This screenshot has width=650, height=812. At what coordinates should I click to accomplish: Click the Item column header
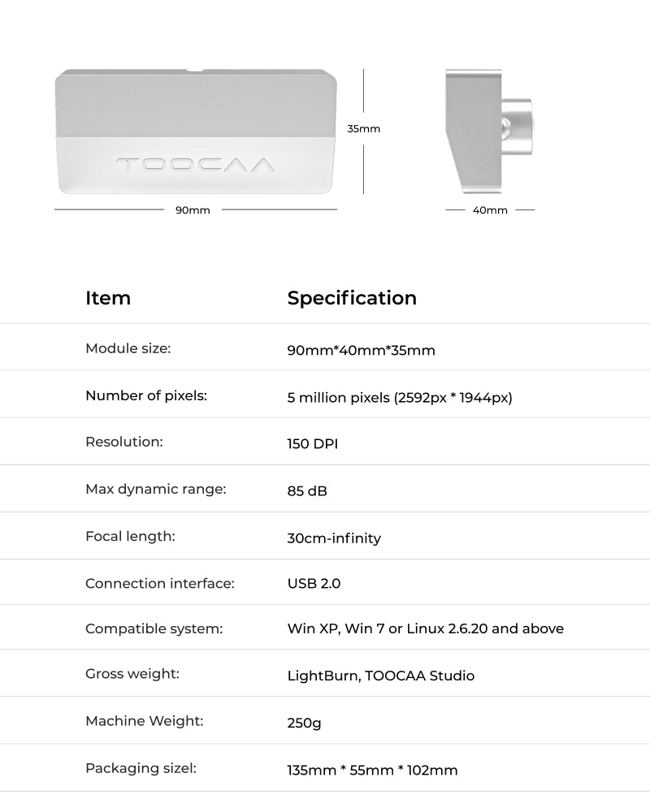pos(108,298)
